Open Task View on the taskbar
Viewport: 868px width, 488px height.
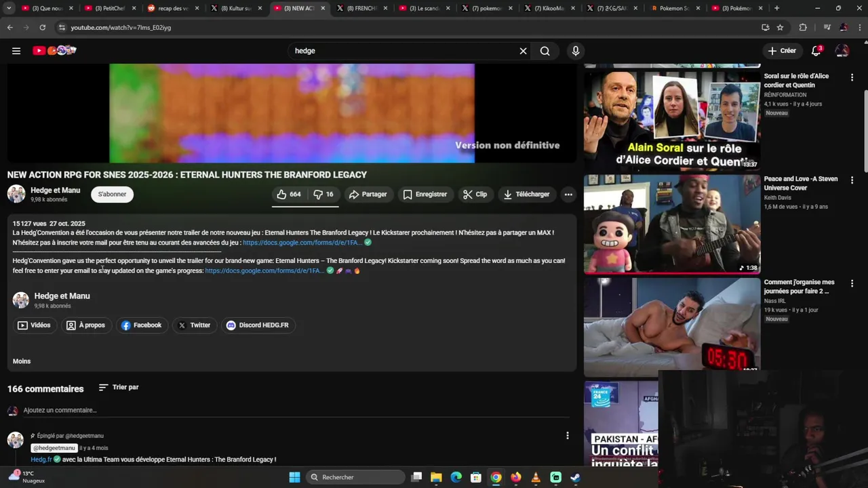[x=416, y=477]
